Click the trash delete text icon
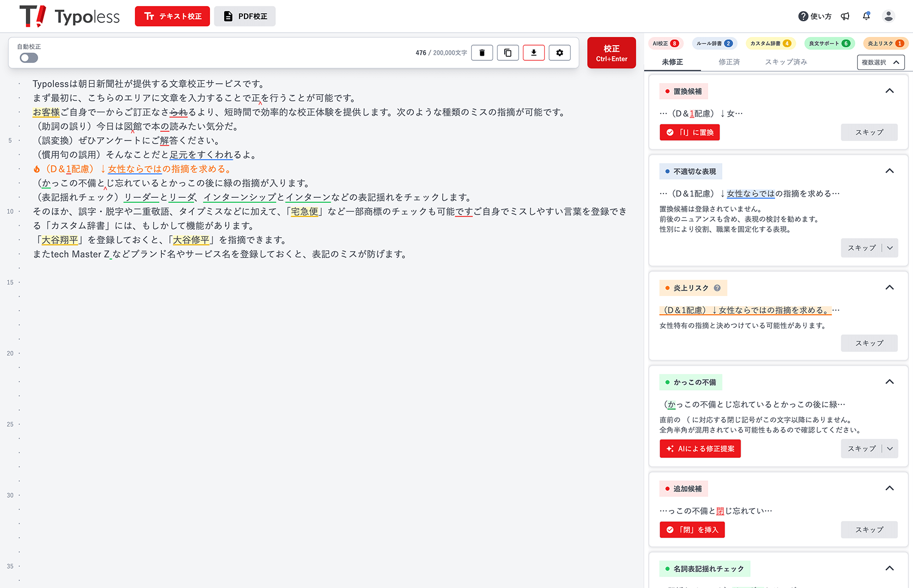913x588 pixels. [x=482, y=53]
